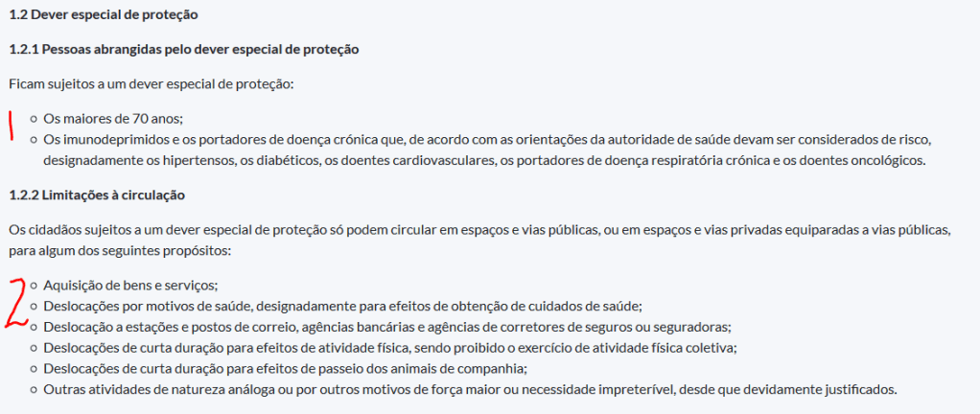Image resolution: width=980 pixels, height=414 pixels.
Task: Click the sentence 'Ficam sujeitos a um dever especial de proteção:'
Action: (x=151, y=83)
